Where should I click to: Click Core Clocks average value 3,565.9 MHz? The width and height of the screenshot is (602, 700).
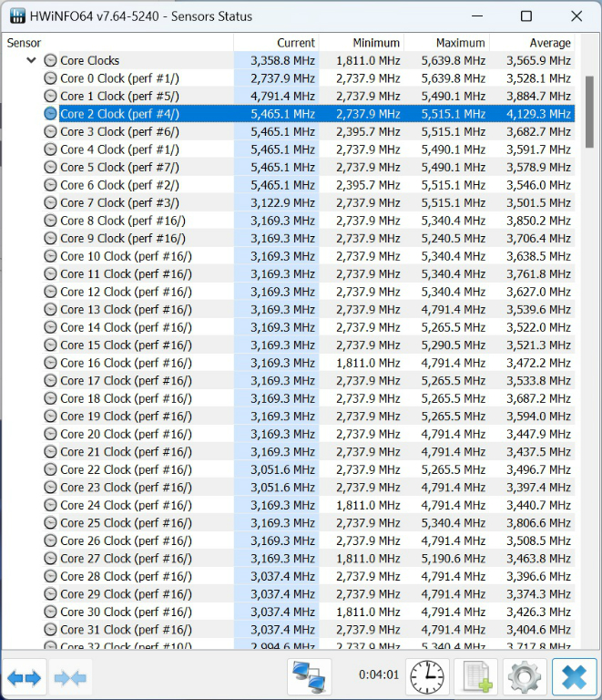[538, 60]
